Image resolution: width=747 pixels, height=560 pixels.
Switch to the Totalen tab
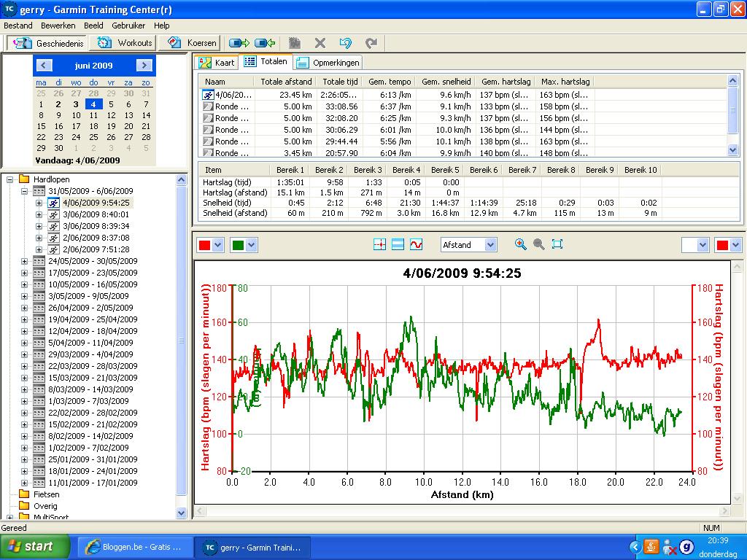pyautogui.click(x=266, y=61)
